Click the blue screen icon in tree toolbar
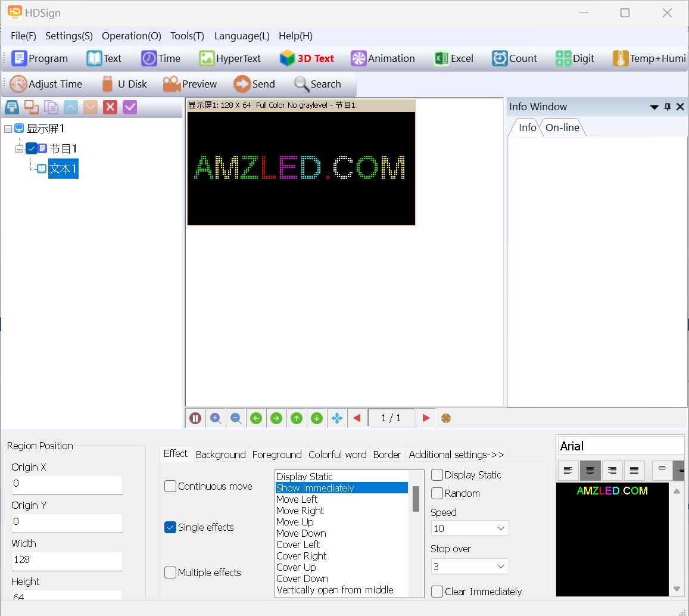 click(12, 107)
